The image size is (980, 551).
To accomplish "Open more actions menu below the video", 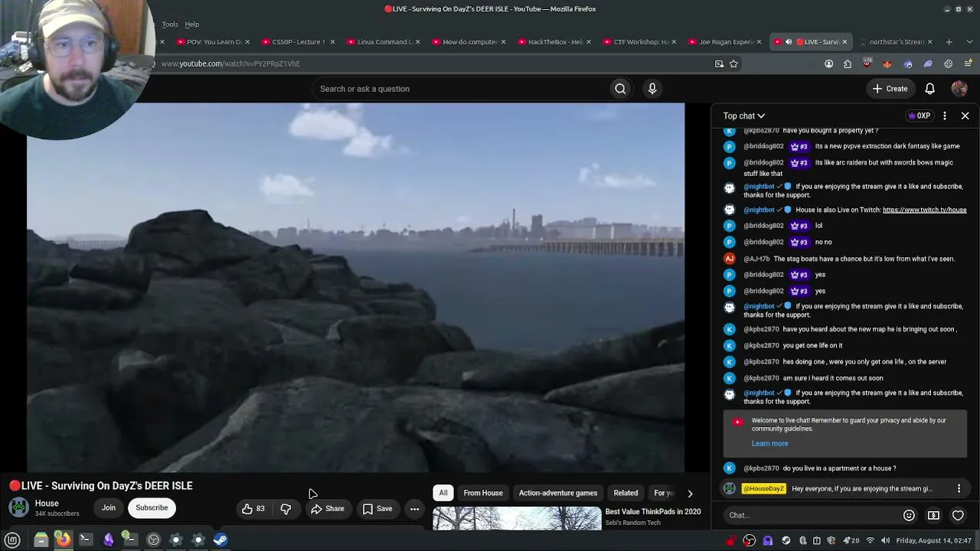I will (x=414, y=509).
